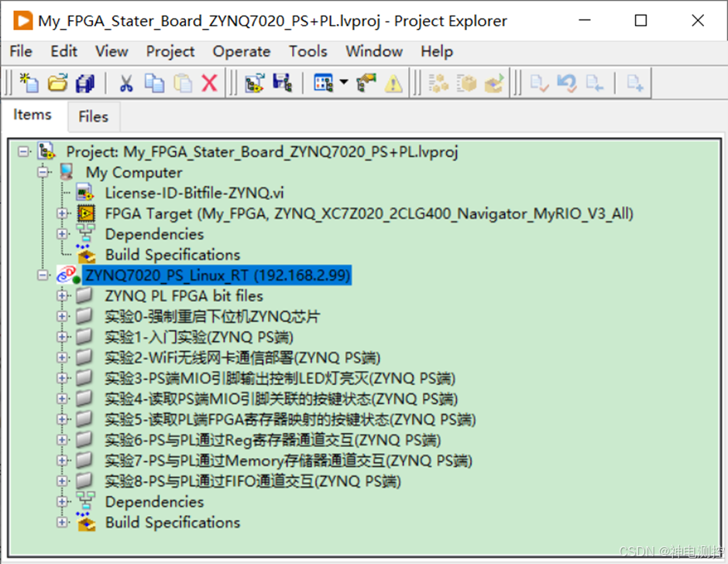Expand the 实验0 folder
The image size is (728, 564).
pos(62,316)
